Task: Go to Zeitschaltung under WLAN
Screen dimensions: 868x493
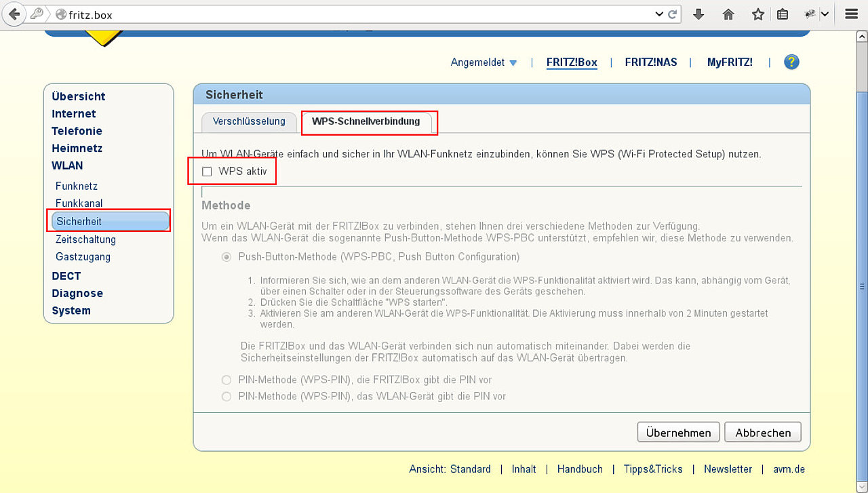Action: click(x=85, y=239)
